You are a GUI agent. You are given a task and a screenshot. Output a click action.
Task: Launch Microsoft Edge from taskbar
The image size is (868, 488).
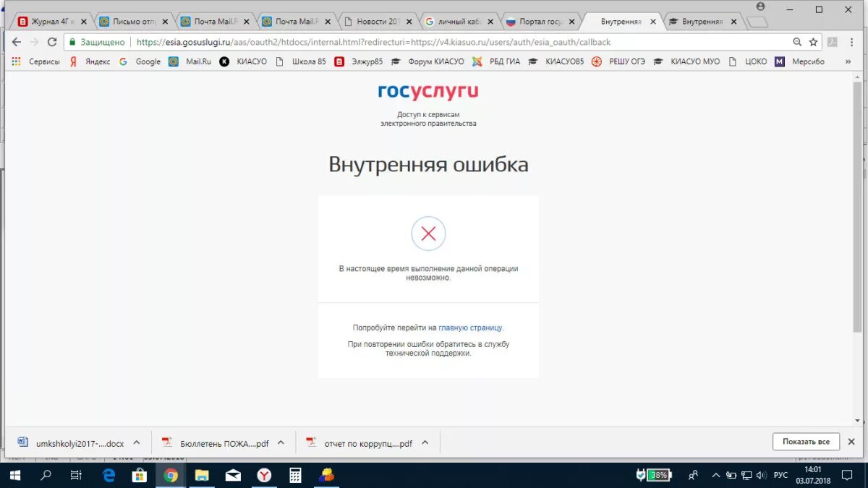coord(109,475)
